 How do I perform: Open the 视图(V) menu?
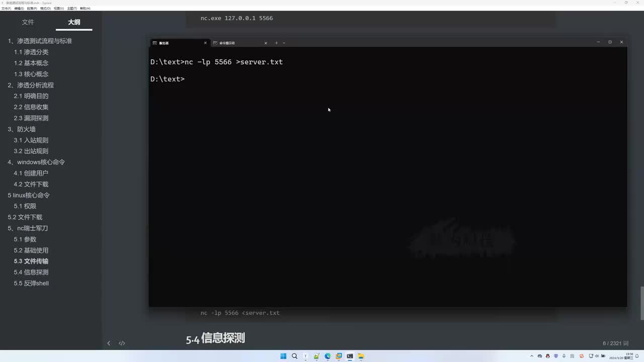59,9
